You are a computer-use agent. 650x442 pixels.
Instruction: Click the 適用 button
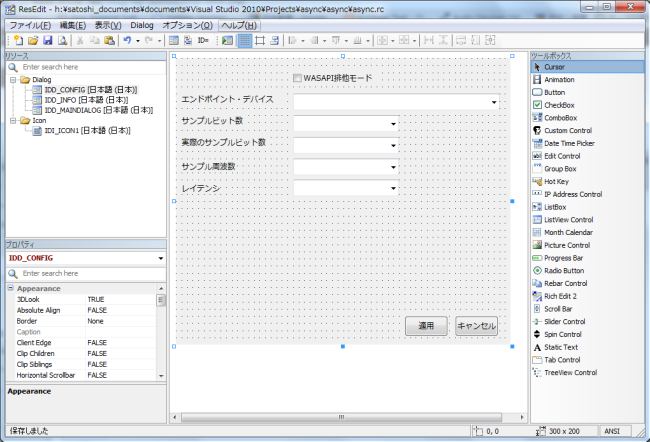click(426, 326)
